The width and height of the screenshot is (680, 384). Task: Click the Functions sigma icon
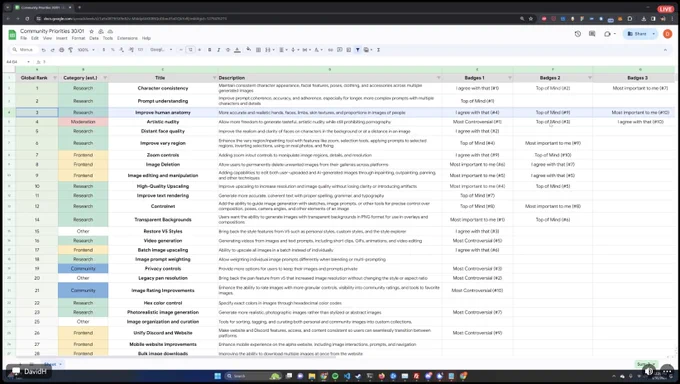pos(379,50)
